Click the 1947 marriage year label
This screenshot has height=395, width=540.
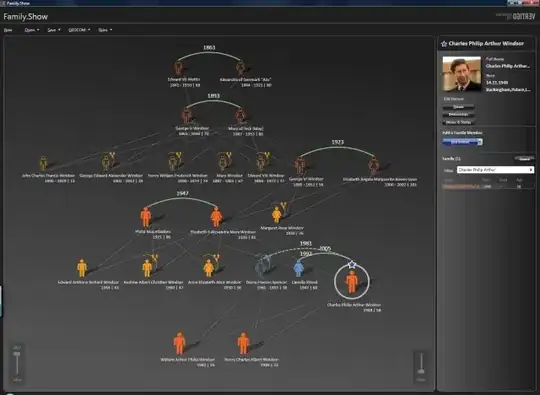point(182,194)
